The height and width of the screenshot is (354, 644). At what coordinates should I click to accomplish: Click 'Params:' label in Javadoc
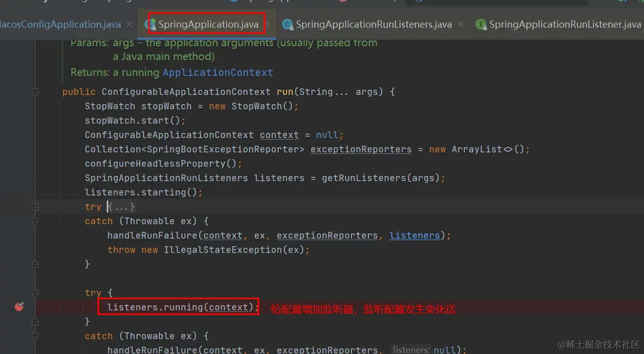pos(90,43)
